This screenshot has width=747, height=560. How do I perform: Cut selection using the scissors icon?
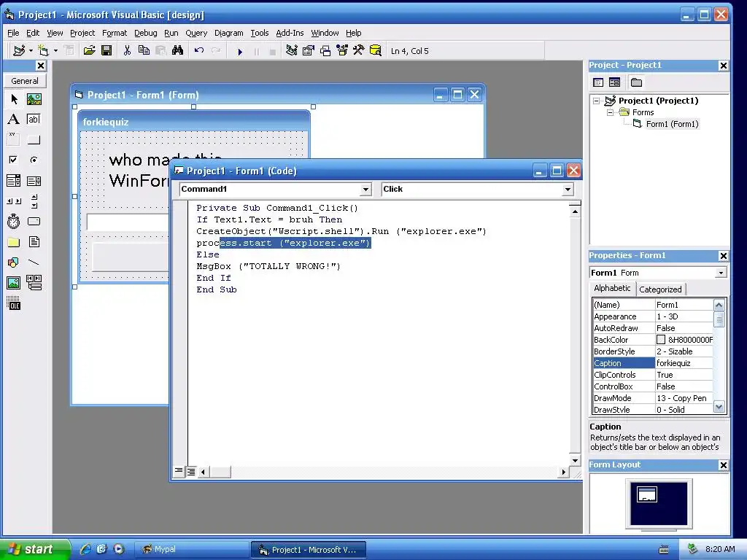click(x=127, y=50)
